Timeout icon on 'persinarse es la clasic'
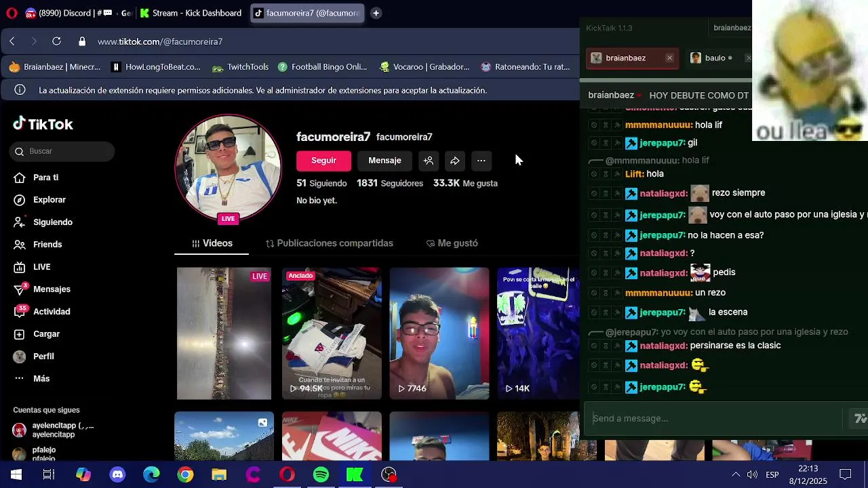The height and width of the screenshot is (488, 868). pyautogui.click(x=606, y=346)
